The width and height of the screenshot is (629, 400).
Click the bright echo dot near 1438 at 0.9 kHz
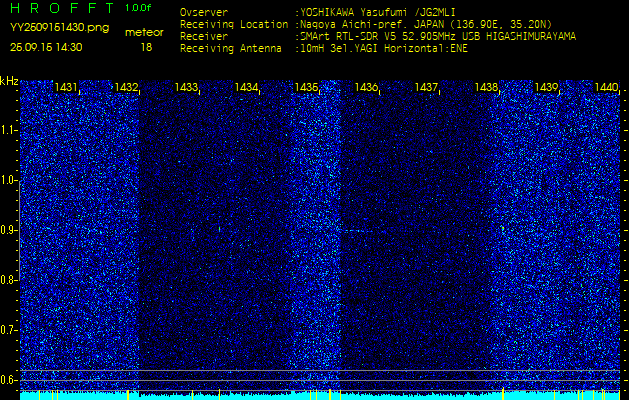[503, 228]
